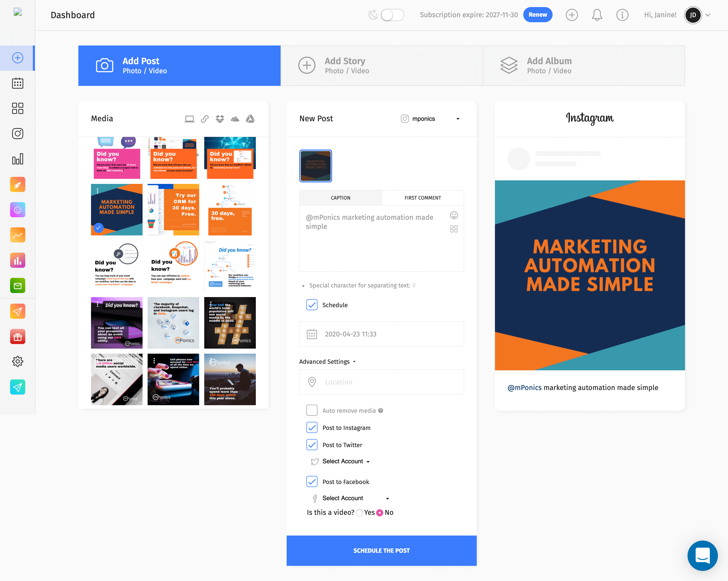Image resolution: width=728 pixels, height=581 pixels.
Task: Click the Location input field
Action: coord(381,382)
